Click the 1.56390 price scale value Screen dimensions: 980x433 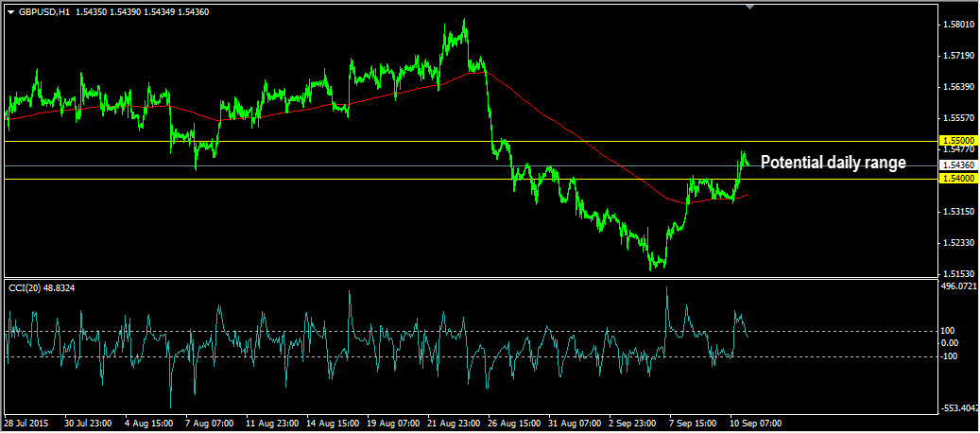[958, 87]
